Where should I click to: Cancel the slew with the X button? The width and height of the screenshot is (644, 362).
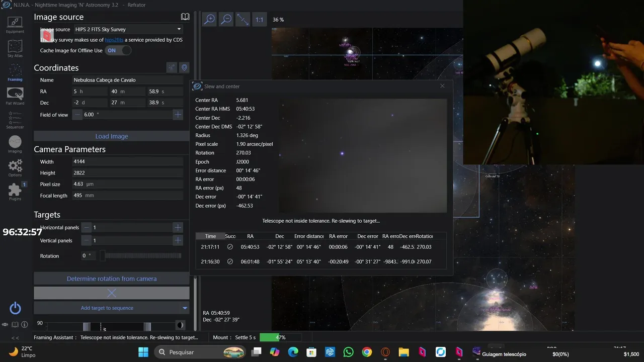coord(112,293)
